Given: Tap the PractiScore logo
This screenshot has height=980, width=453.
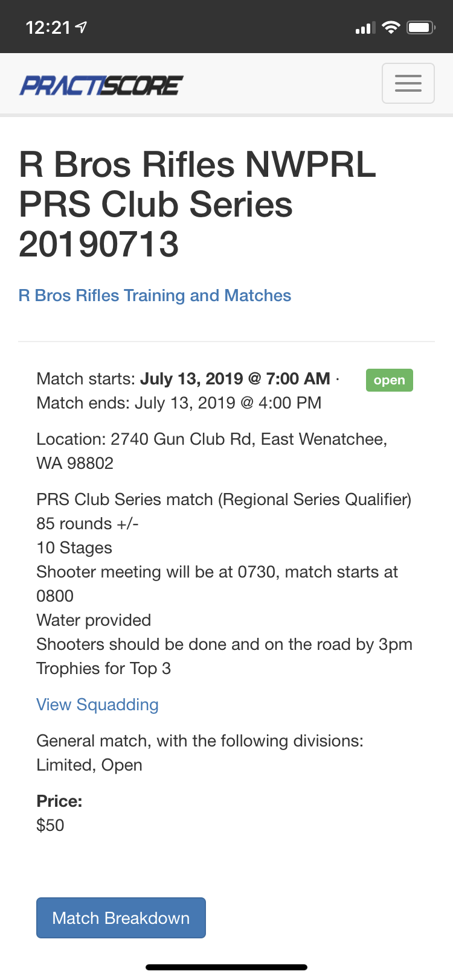Looking at the screenshot, I should (x=101, y=85).
